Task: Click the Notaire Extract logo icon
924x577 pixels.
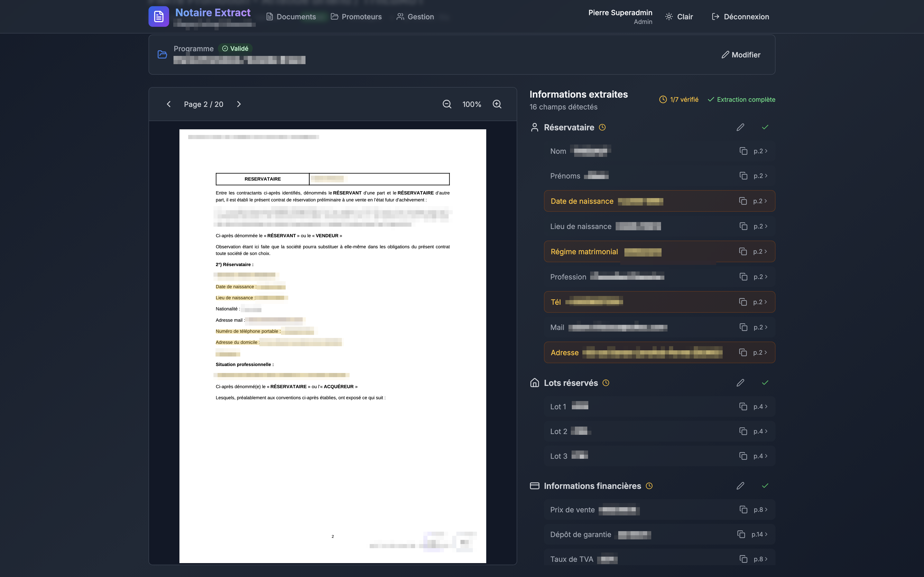Action: pos(159,16)
